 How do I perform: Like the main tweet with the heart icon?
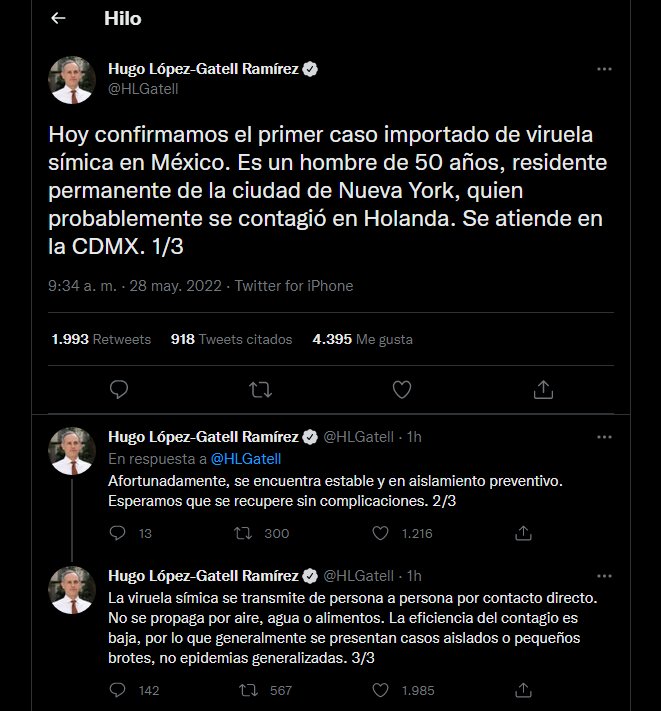point(402,389)
